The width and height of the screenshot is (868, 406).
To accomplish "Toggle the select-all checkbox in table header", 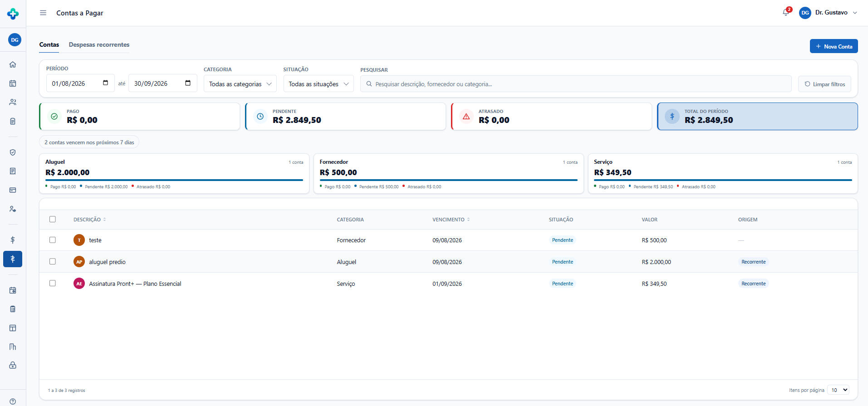I will coord(53,219).
